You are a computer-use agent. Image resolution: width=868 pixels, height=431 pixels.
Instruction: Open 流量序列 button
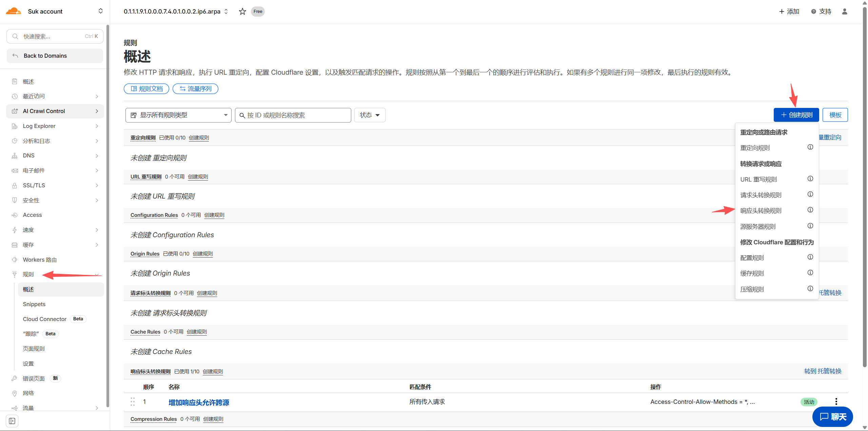click(195, 89)
